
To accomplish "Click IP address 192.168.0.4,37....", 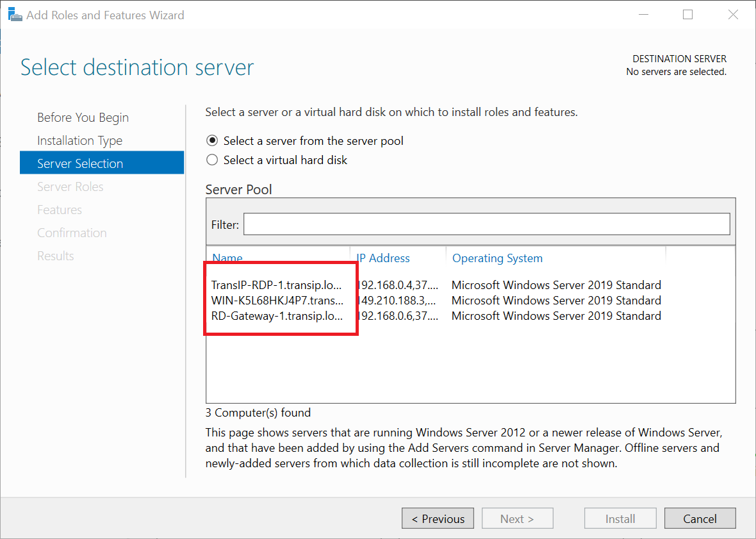I will click(397, 285).
